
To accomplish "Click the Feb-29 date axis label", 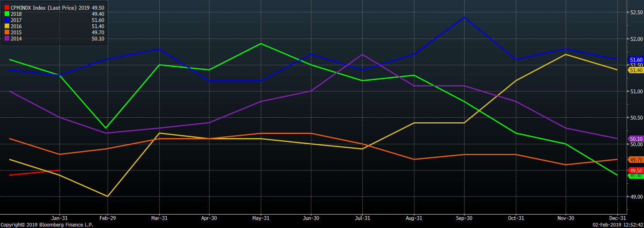I will pyautogui.click(x=107, y=218).
